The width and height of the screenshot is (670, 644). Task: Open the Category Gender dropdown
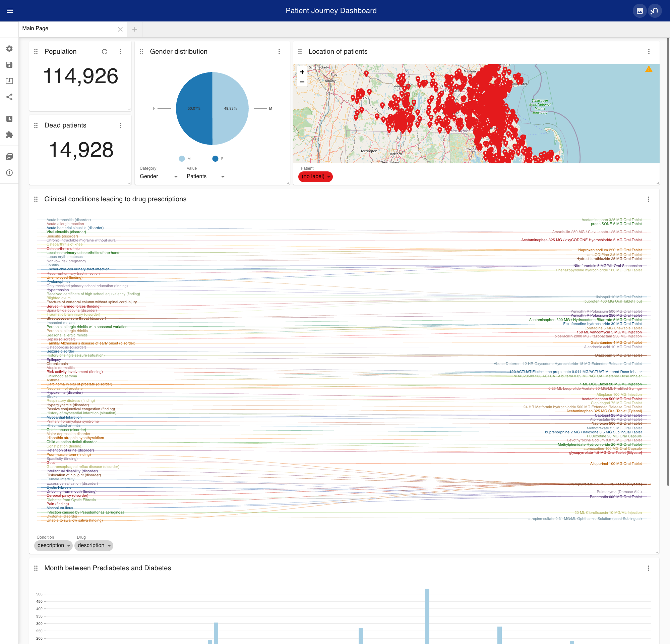coord(159,176)
